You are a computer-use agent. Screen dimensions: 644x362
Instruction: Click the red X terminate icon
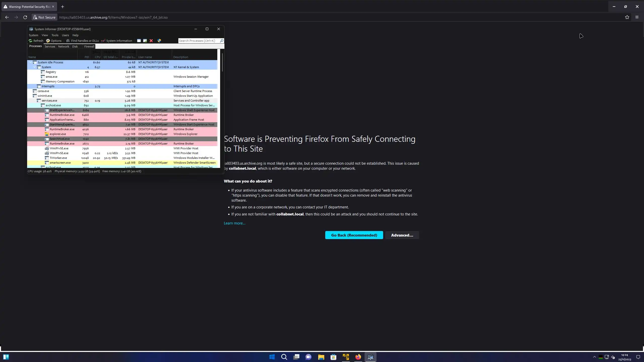pos(151,41)
